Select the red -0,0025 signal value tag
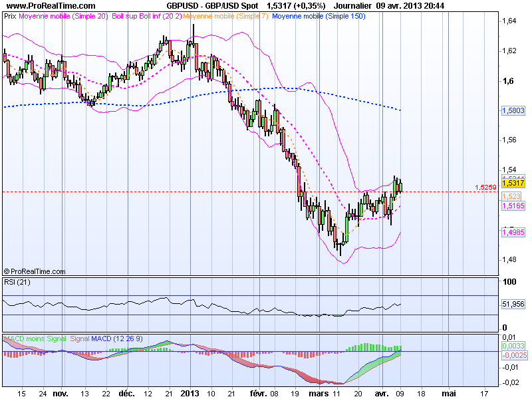 (x=514, y=355)
